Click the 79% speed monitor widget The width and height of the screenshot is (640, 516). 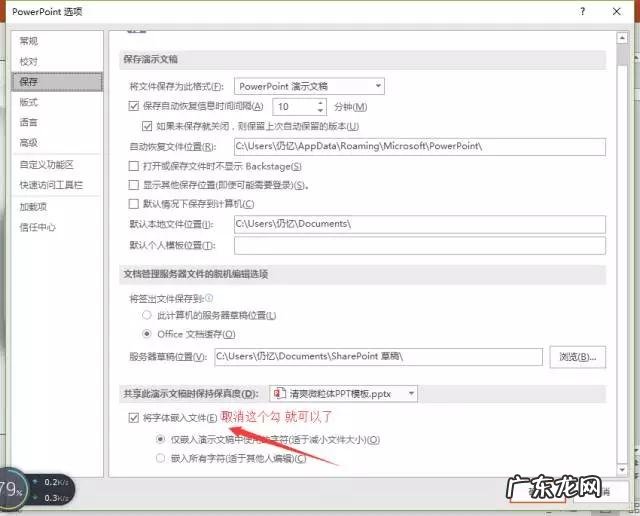(x=37, y=490)
